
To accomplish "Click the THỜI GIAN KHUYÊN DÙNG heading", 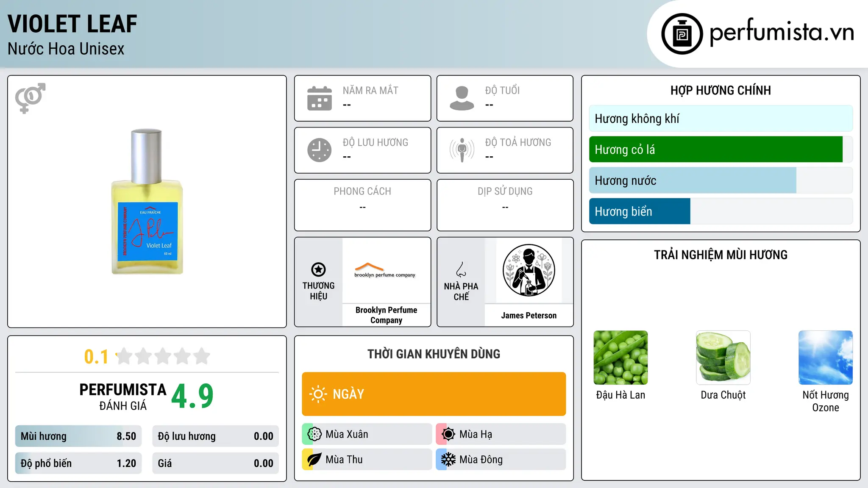I will click(x=434, y=354).
